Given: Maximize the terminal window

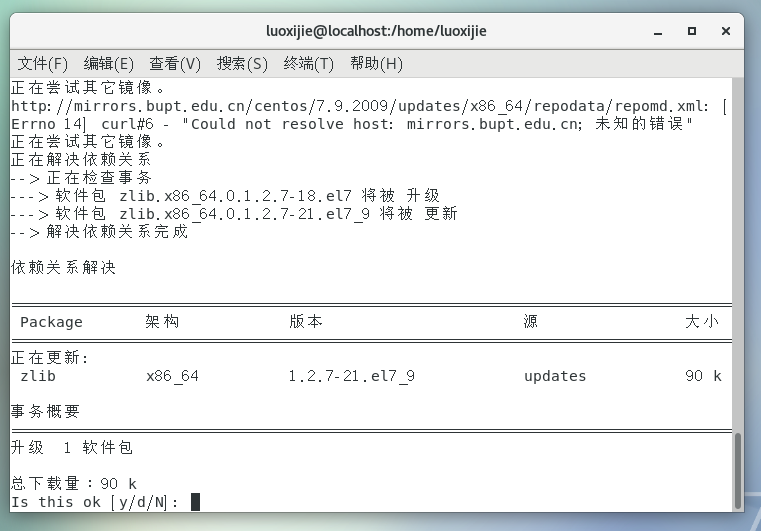Looking at the screenshot, I should coord(692,31).
